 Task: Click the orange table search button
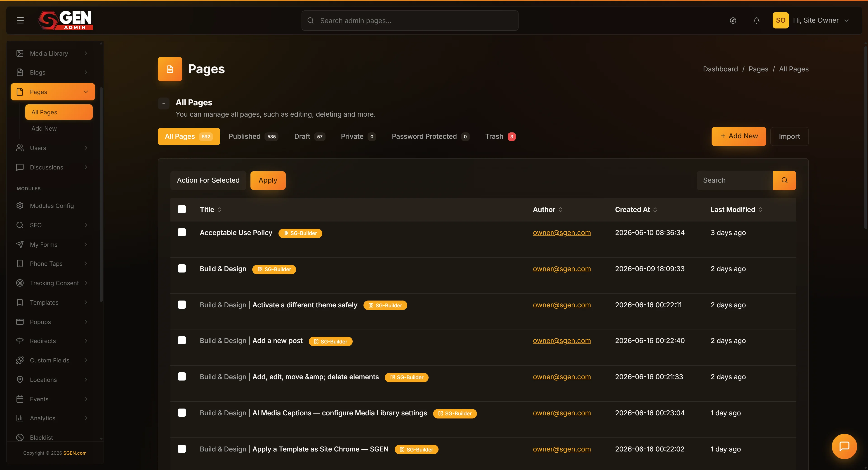[784, 180]
